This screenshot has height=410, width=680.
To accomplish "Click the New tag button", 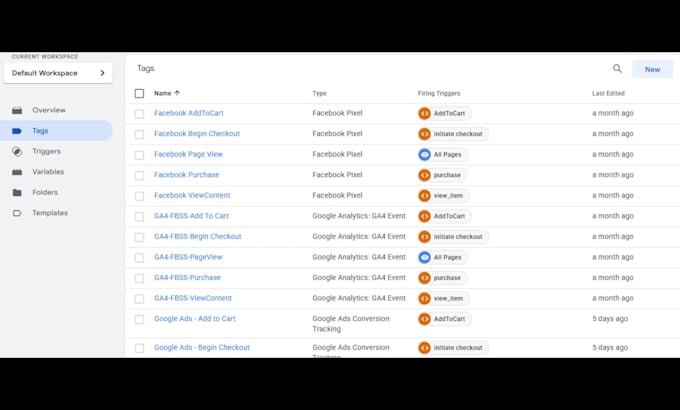I will click(652, 69).
